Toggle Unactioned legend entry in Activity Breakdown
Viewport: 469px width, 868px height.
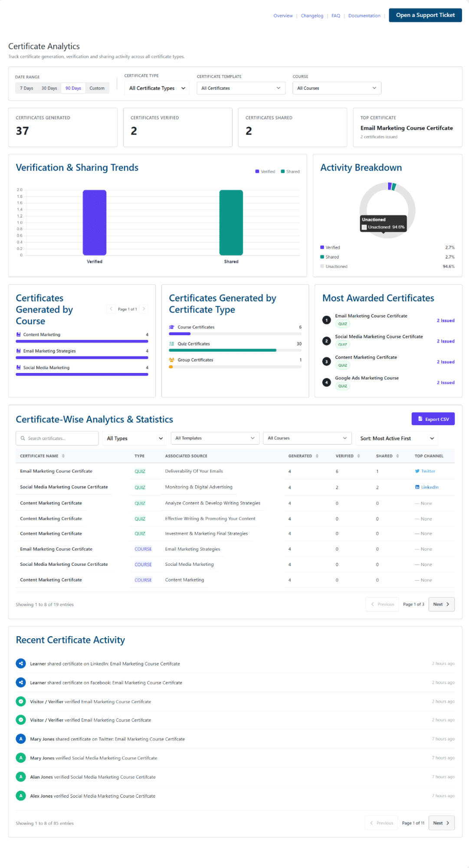click(334, 267)
